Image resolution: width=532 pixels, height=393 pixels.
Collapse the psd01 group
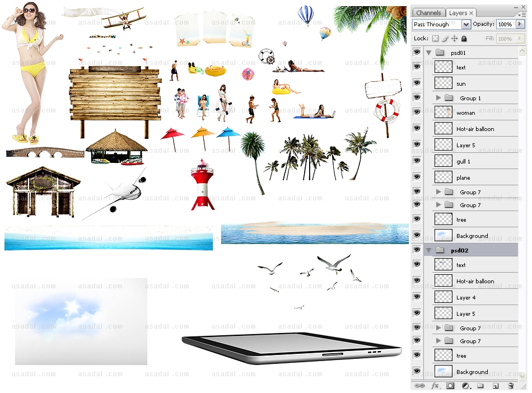tap(428, 53)
